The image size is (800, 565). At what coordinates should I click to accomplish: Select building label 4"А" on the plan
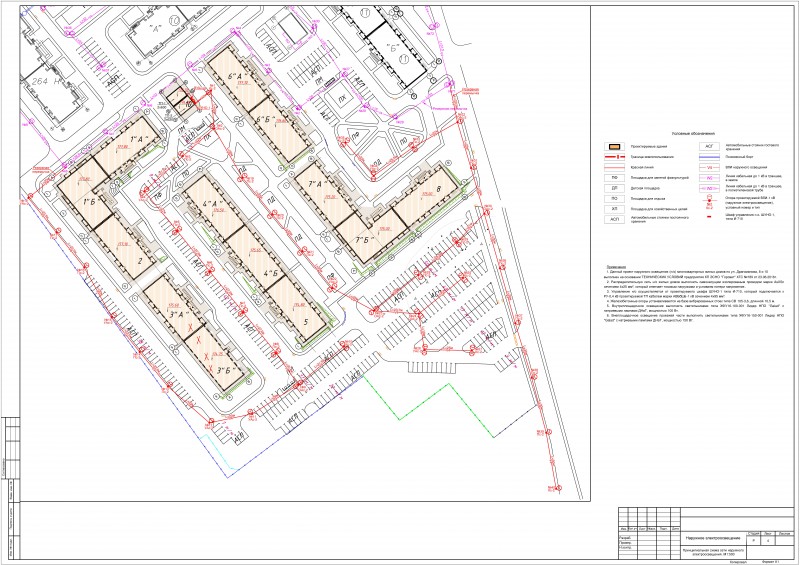point(211,205)
